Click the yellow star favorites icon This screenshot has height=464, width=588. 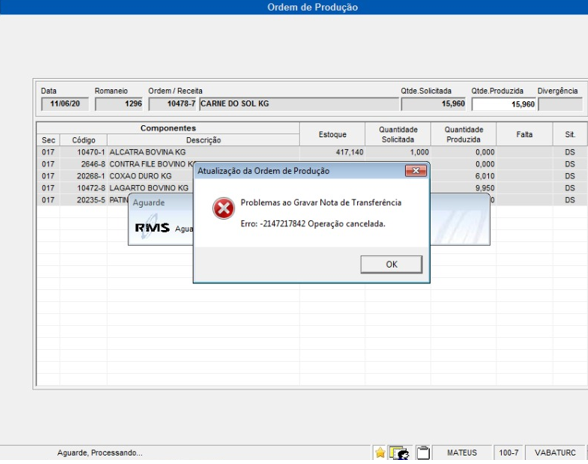pos(380,453)
